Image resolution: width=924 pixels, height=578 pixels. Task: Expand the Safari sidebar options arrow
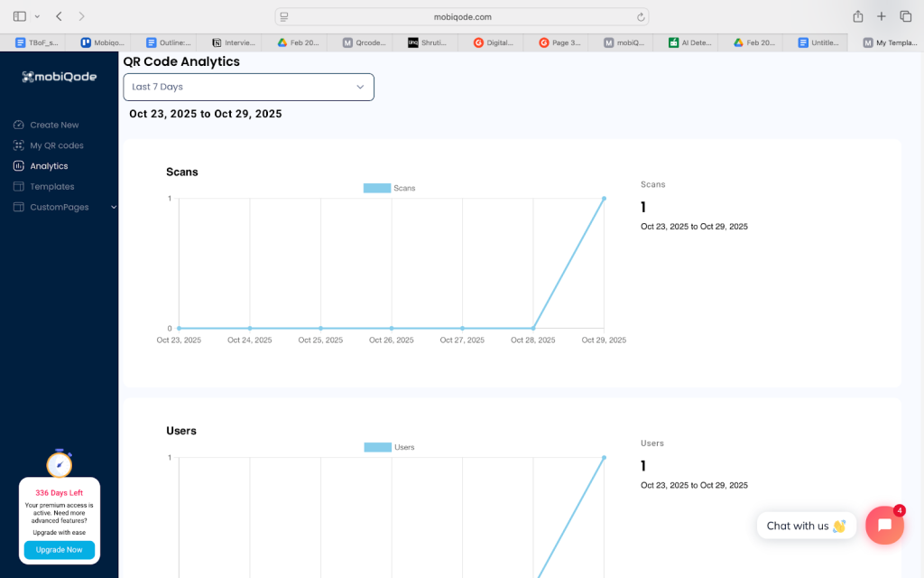click(x=37, y=16)
